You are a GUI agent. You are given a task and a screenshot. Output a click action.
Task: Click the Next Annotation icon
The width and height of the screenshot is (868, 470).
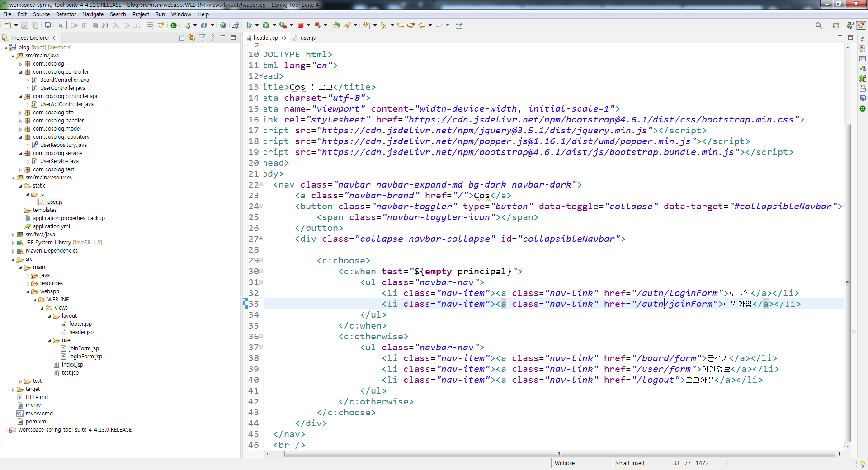[366, 25]
